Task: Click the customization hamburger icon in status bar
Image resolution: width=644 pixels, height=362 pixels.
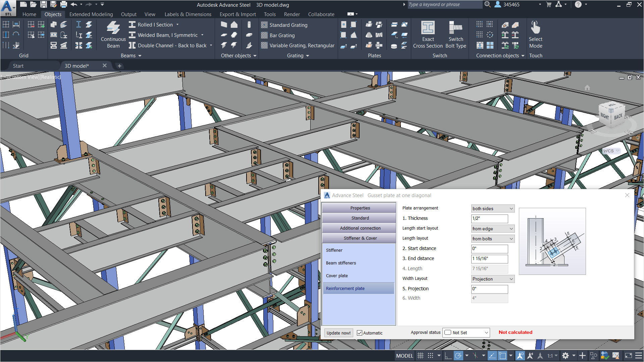Action: click(638, 356)
